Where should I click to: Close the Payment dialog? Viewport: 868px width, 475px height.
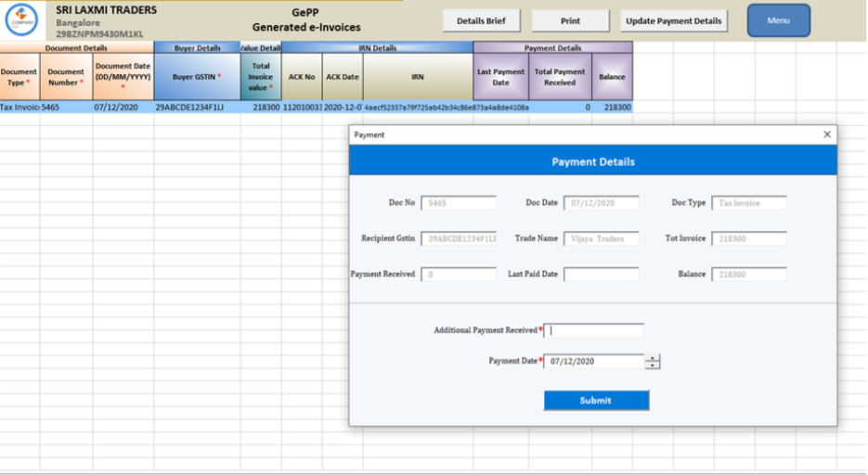(x=827, y=135)
